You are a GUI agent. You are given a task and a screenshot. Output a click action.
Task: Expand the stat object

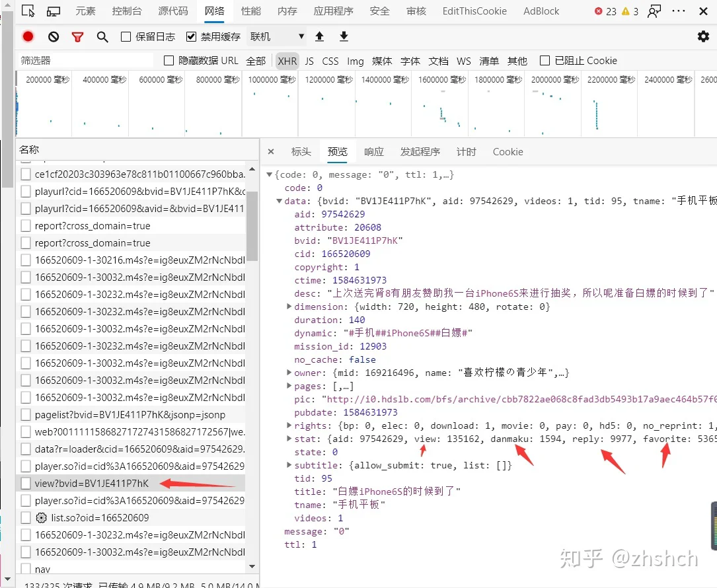click(x=289, y=439)
